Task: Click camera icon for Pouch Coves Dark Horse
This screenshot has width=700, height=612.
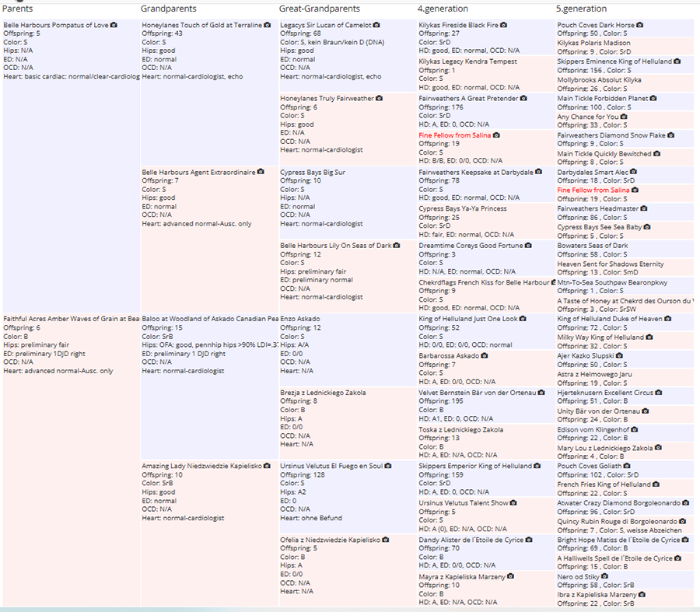Action: pyautogui.click(x=640, y=25)
